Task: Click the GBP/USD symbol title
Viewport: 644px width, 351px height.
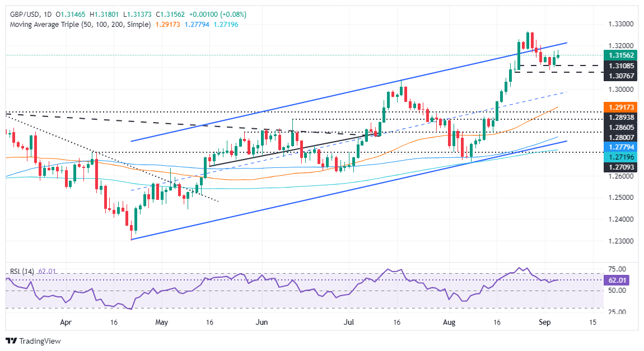Action: [x=20, y=14]
